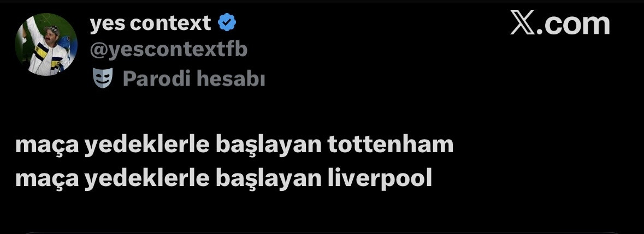Open the "yes context" display name
644x234 pixels.
[150, 23]
